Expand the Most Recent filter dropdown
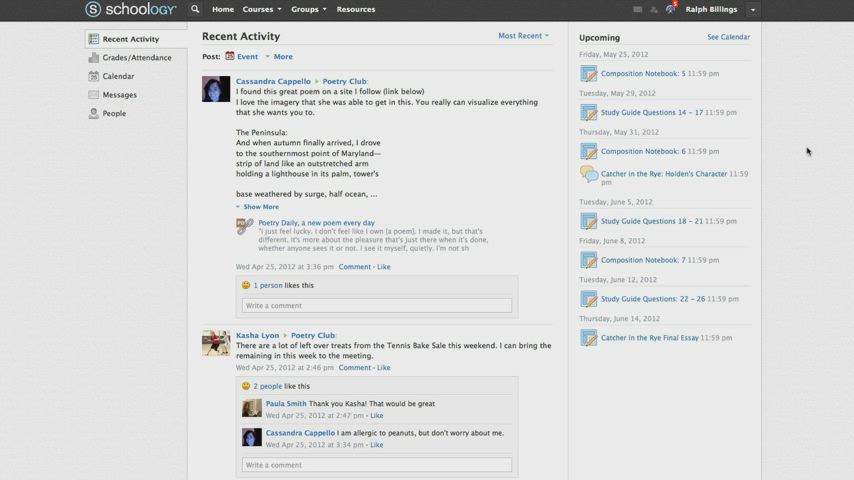854x480 pixels. [523, 36]
